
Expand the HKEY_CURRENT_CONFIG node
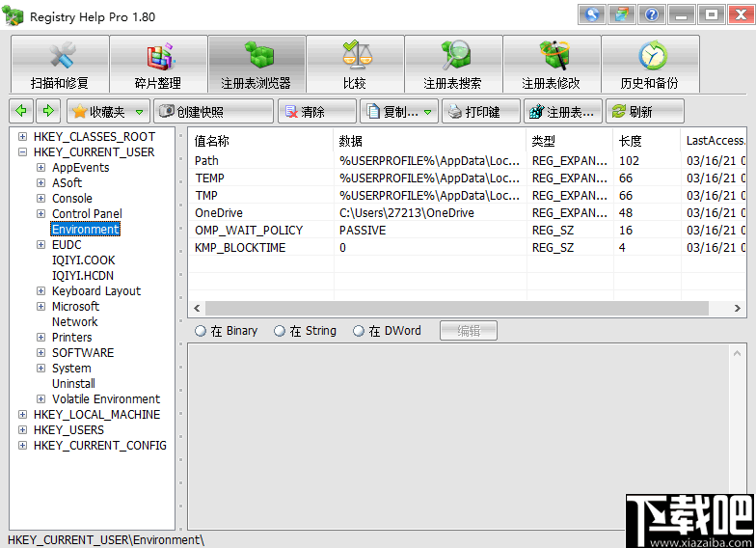[23, 446]
